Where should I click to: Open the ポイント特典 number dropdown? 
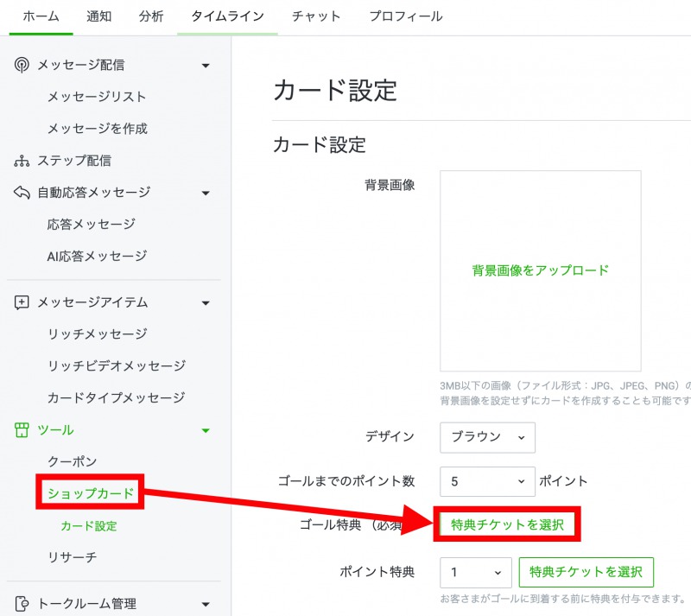[x=476, y=572]
